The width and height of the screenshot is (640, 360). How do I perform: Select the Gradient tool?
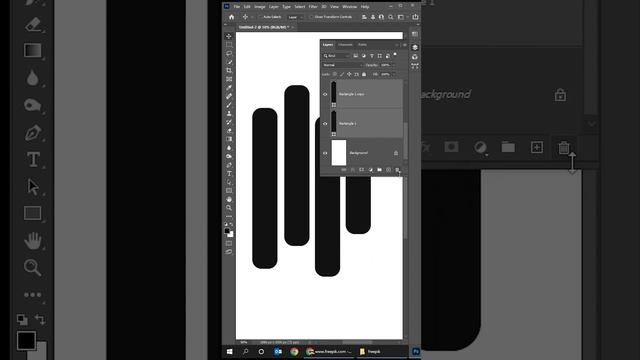coord(229,139)
